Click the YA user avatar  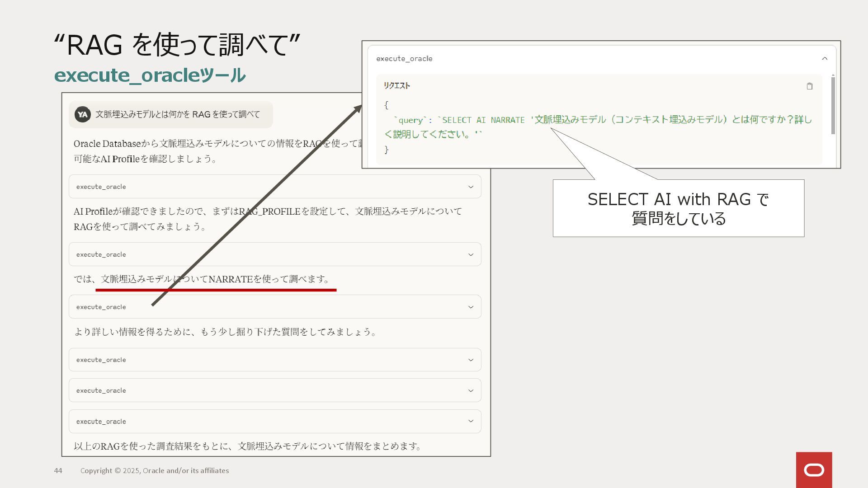tap(82, 115)
